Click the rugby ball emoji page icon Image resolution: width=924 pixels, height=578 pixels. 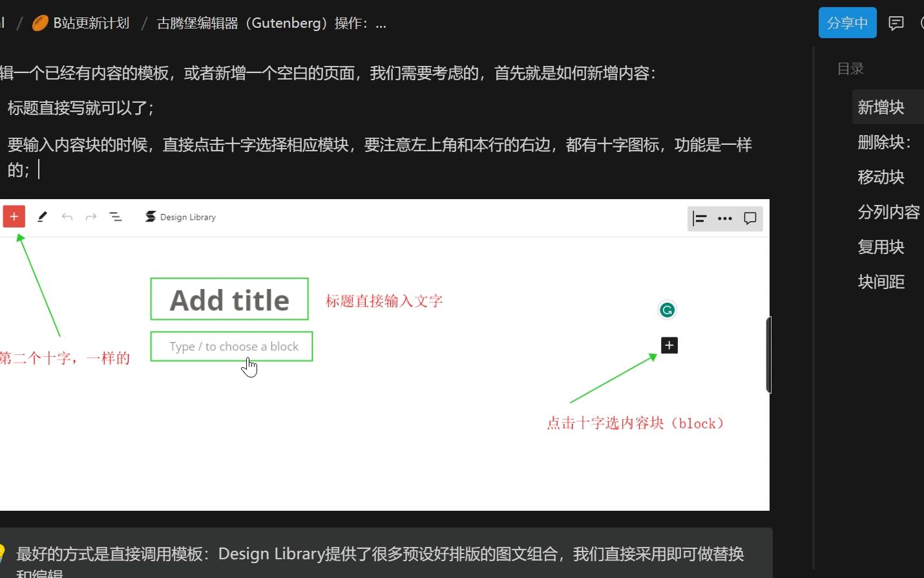pyautogui.click(x=40, y=23)
